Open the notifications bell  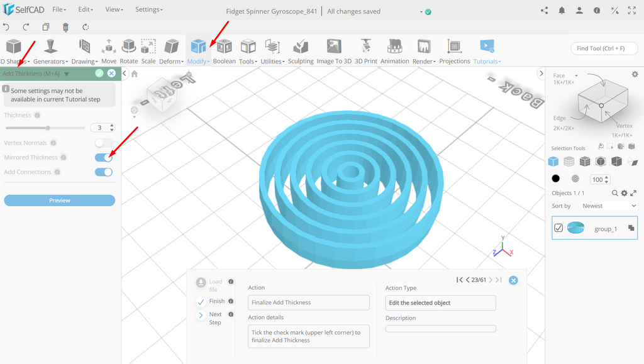coord(562,11)
